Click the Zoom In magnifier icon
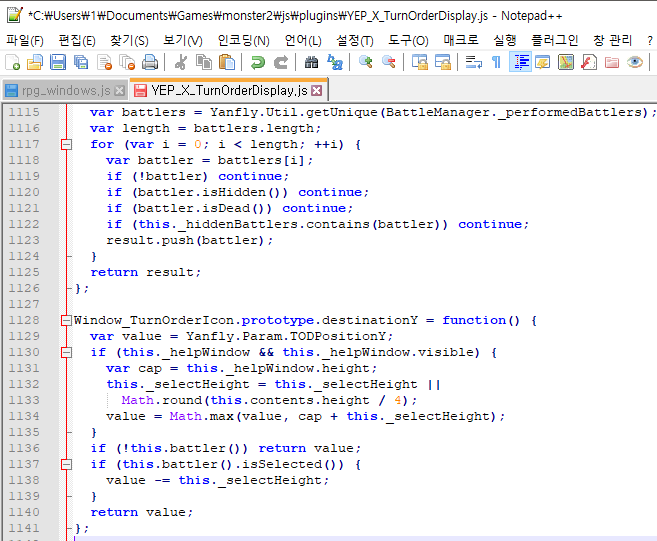 coord(366,62)
